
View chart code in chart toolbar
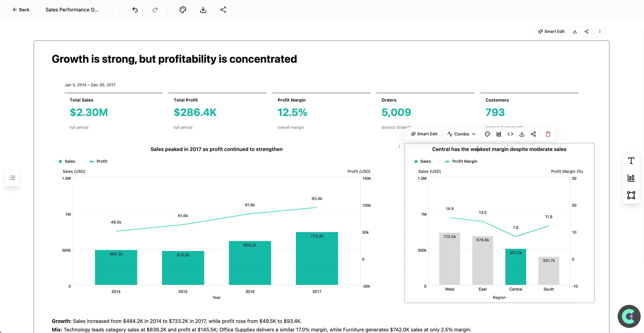[510, 134]
